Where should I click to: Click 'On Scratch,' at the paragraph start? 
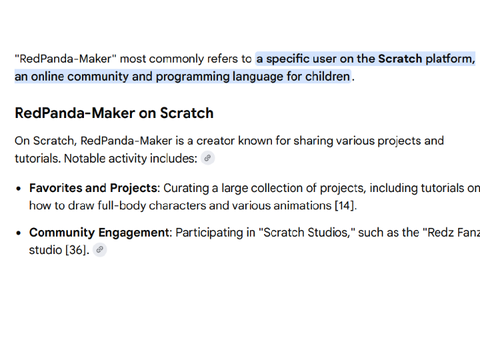[x=46, y=141]
